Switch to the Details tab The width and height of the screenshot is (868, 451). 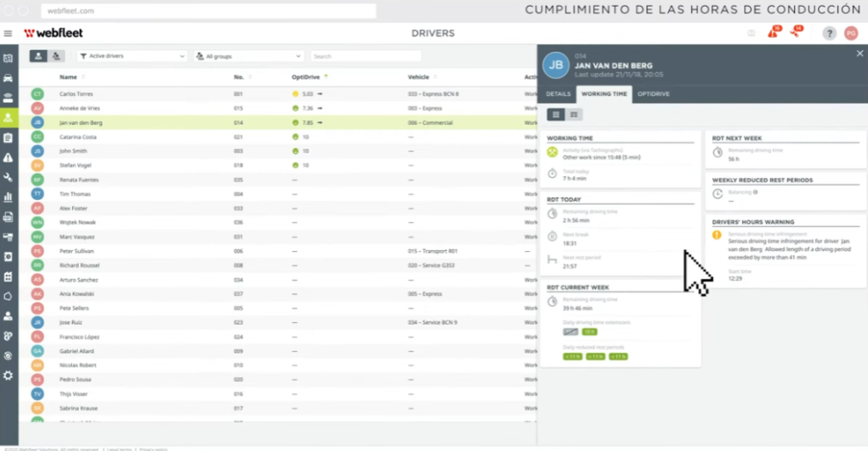(x=558, y=94)
